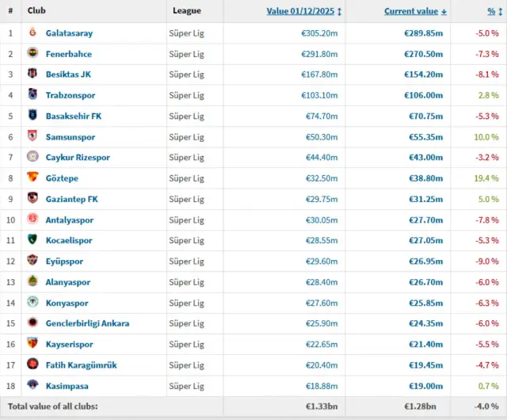The image size is (507, 420).
Task: Click the Club column header
Action: [36, 11]
